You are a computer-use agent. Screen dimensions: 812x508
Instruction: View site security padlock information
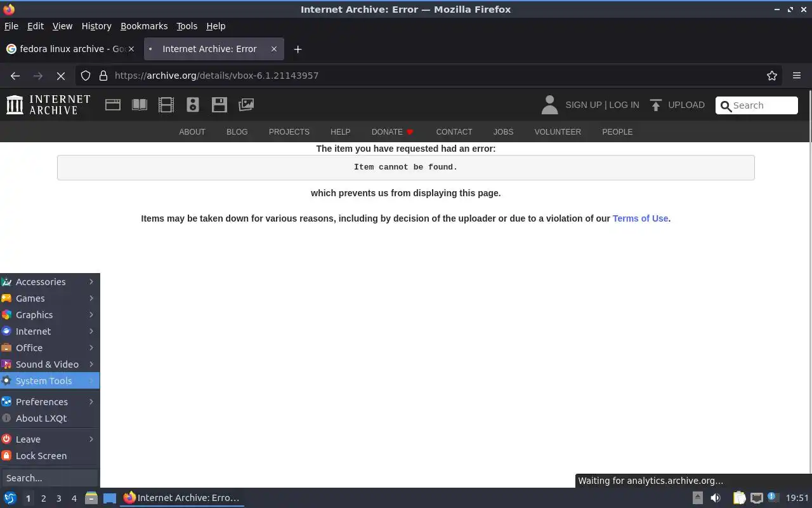[x=103, y=76]
